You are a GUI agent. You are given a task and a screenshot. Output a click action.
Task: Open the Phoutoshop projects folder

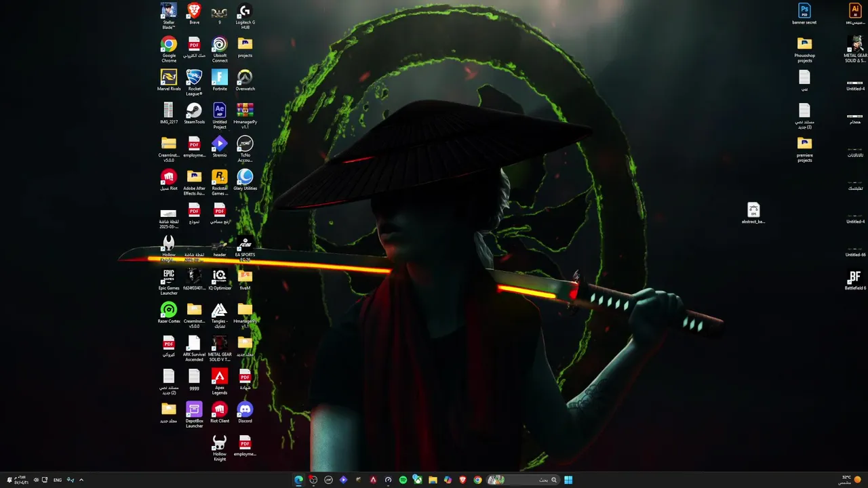(804, 49)
